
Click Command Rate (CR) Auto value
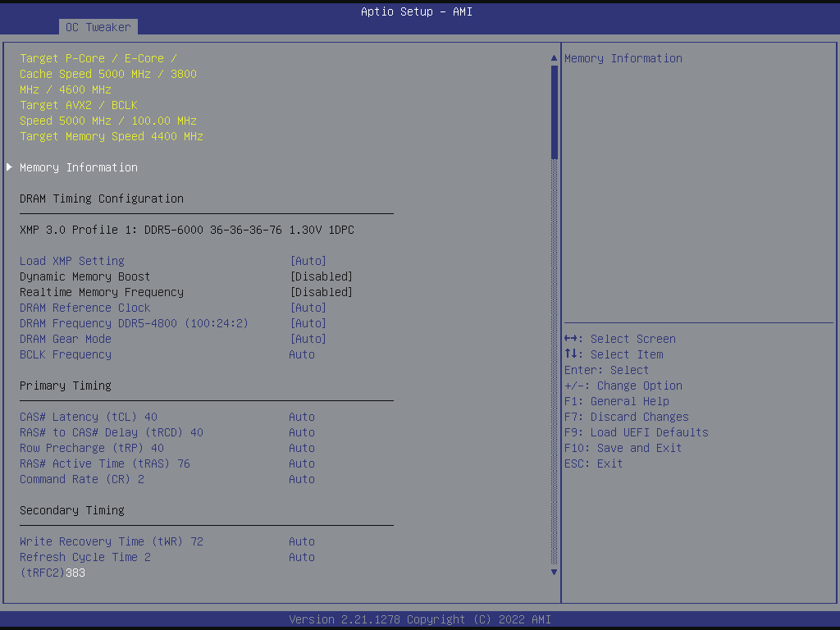[302, 479]
